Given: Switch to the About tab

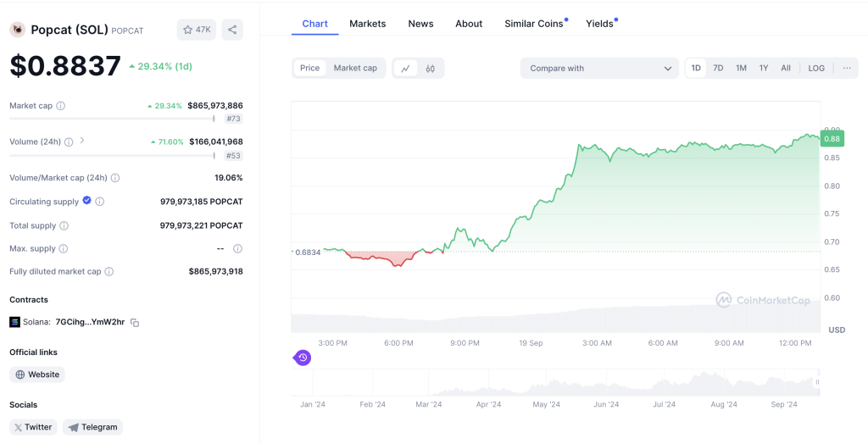Looking at the screenshot, I should [469, 24].
